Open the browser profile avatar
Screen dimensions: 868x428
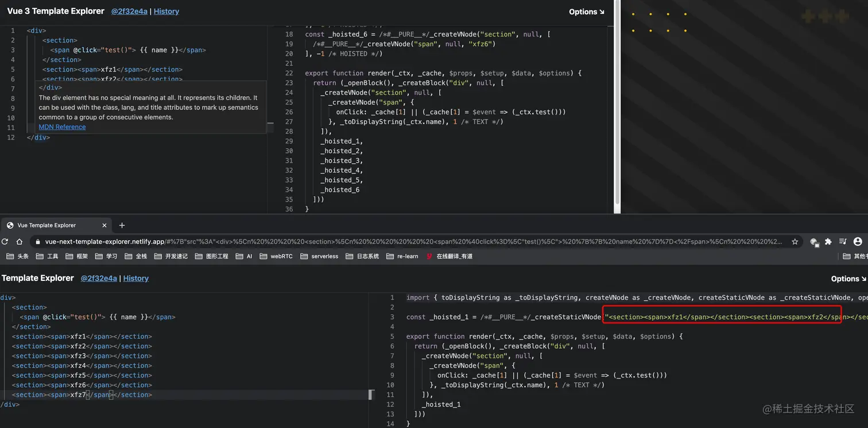point(858,242)
